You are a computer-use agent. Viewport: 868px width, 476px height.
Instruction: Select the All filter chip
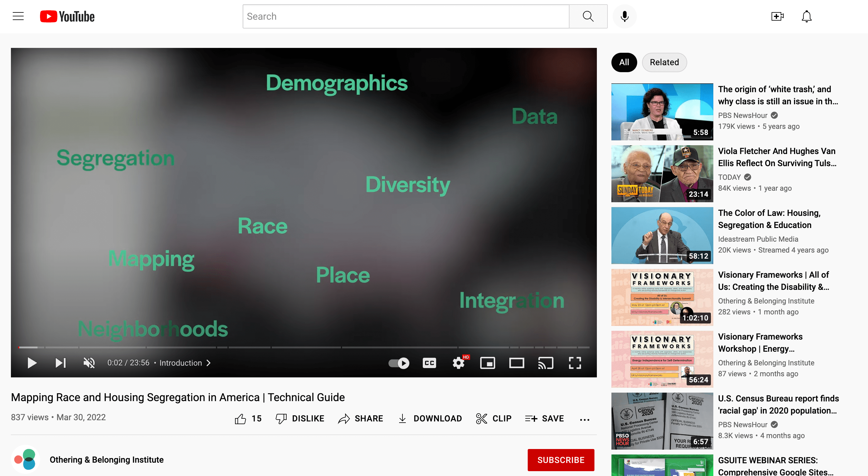pyautogui.click(x=624, y=62)
